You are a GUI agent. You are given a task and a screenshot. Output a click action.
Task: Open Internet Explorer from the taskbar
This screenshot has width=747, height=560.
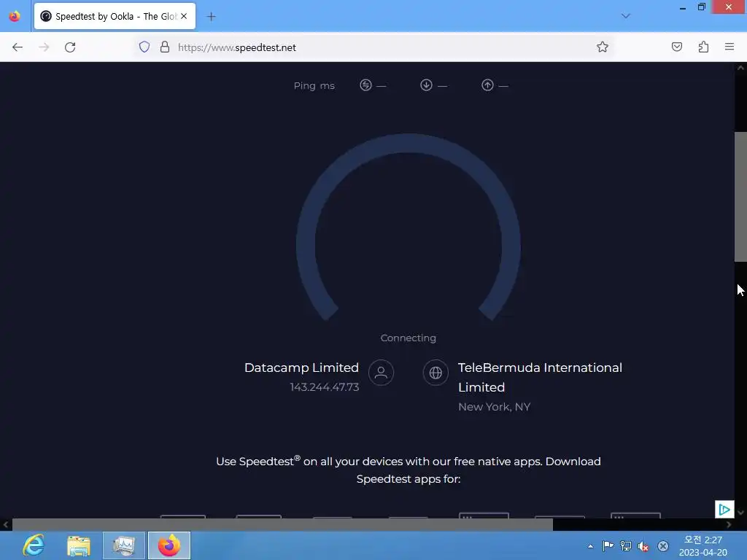(34, 545)
